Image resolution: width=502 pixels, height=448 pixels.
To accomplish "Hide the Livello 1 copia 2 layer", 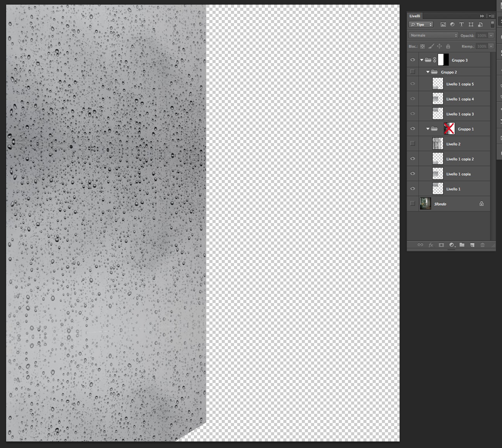I will click(x=413, y=159).
